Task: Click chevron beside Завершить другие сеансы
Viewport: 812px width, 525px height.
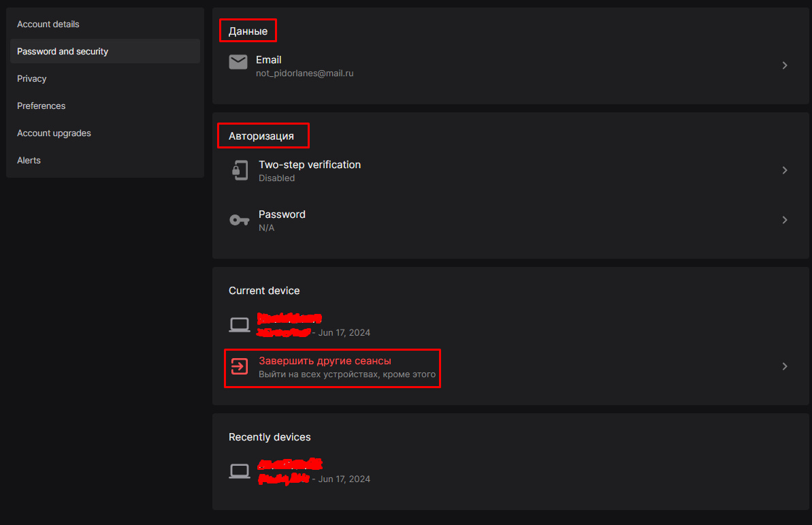Action: 785,366
